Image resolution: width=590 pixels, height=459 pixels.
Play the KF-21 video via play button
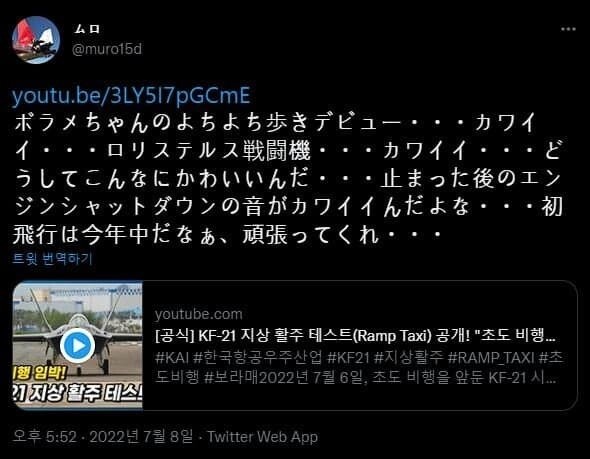point(78,345)
